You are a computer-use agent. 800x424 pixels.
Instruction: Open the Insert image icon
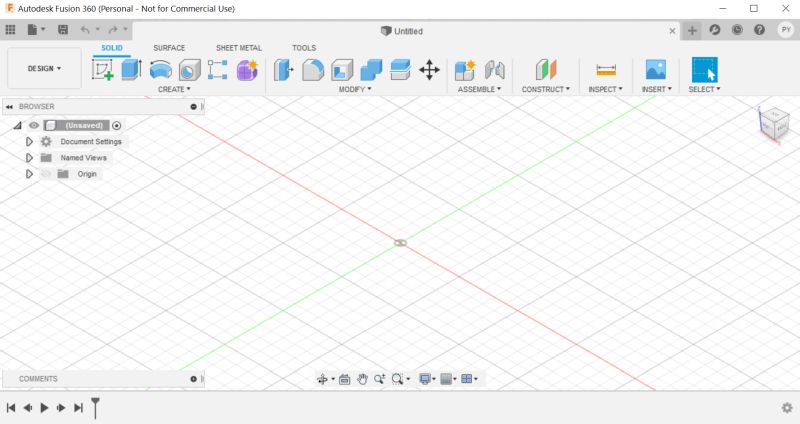coord(655,70)
